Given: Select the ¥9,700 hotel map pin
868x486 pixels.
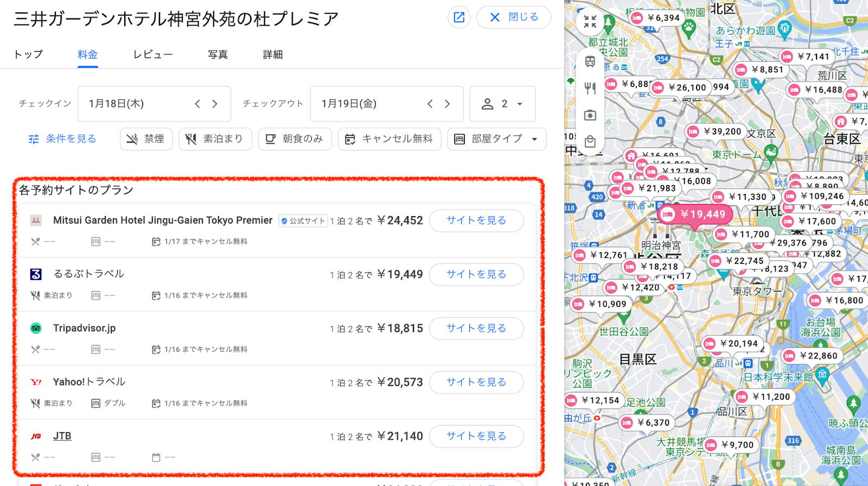Looking at the screenshot, I should [730, 445].
